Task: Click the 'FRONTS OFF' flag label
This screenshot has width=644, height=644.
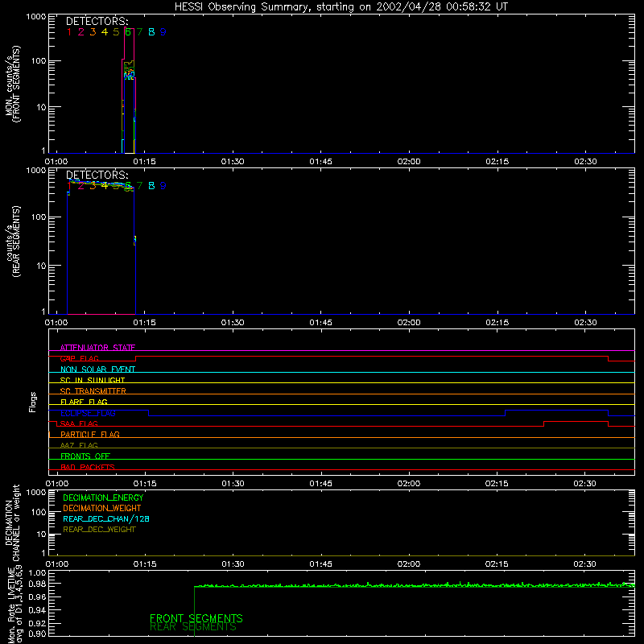Action: [x=85, y=456]
